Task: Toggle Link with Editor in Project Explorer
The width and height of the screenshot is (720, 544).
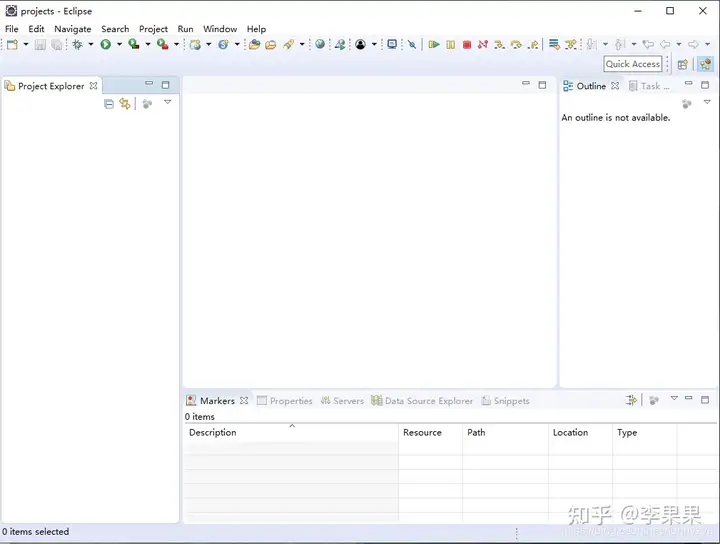Action: (x=125, y=104)
